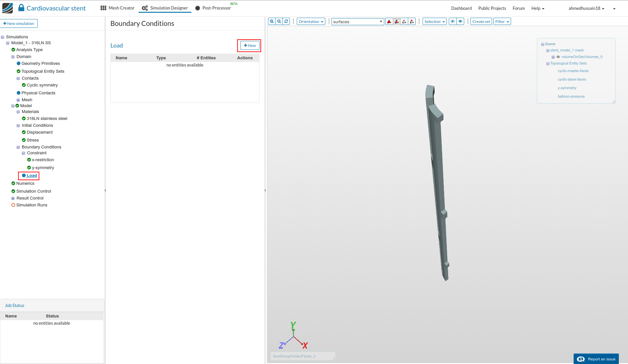Expand the Mesh node
The width and height of the screenshot is (628, 364).
click(x=18, y=100)
